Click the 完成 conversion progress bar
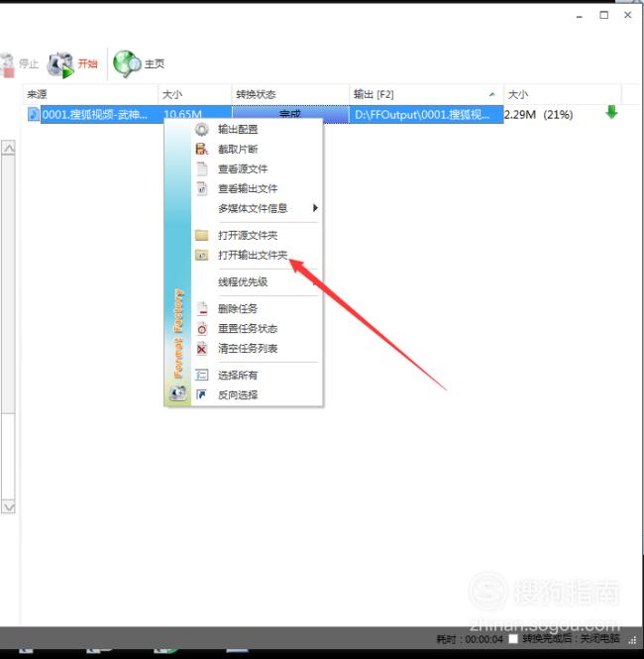 click(290, 114)
